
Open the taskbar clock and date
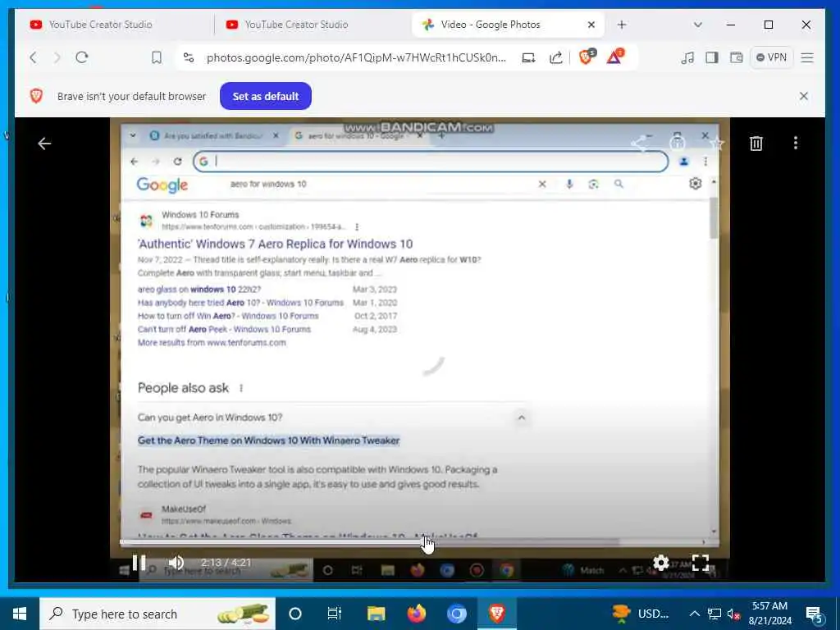click(x=769, y=614)
